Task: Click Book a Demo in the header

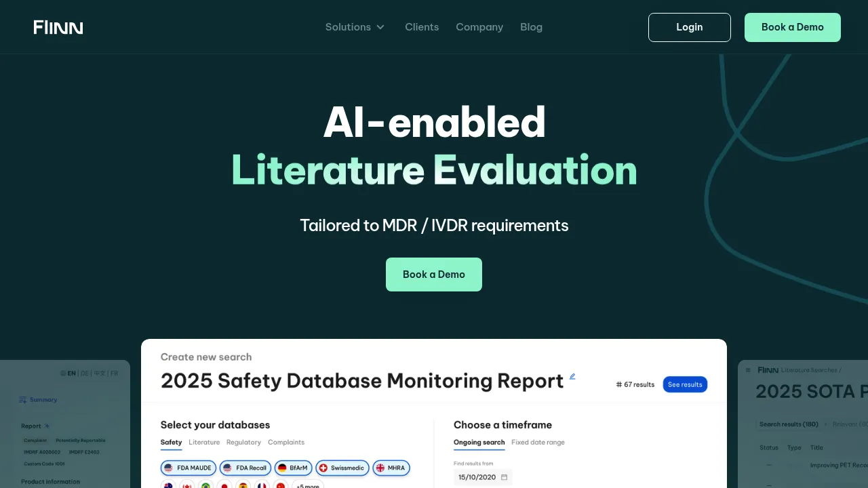Action: click(793, 27)
